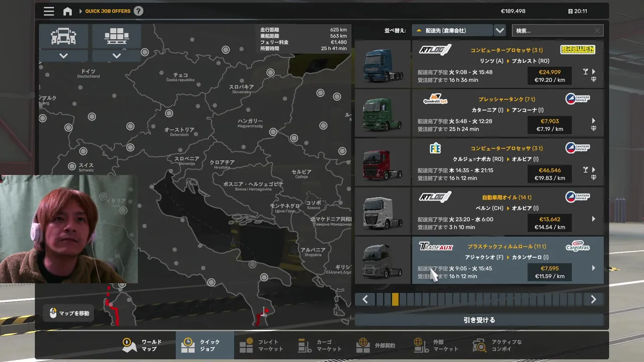The width and height of the screenshot is (644, 362).
Task: Open sort-by dropdown 配送先 (倉庫会社)
Action: click(x=452, y=31)
